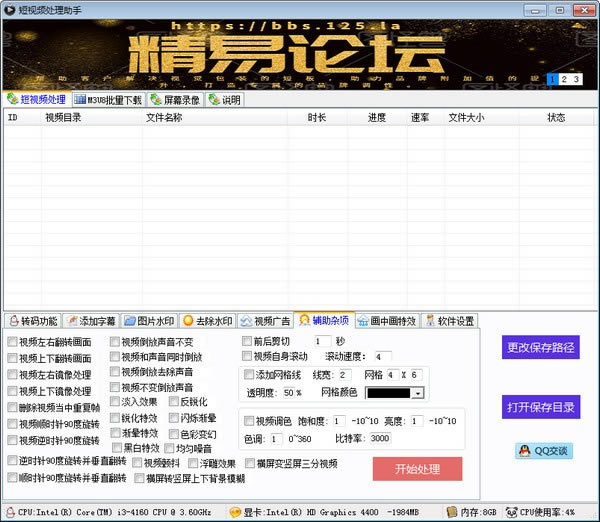Enable 视频左右翻转画面 checkbox
Viewport: 600px width, 522px height.
click(12, 342)
